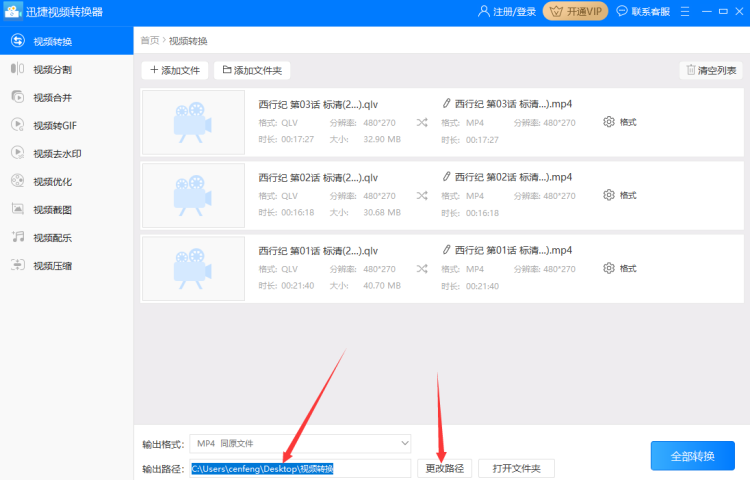Select 视频转换 in the sidebar
Viewport: 750px width, 480px height.
click(x=66, y=41)
